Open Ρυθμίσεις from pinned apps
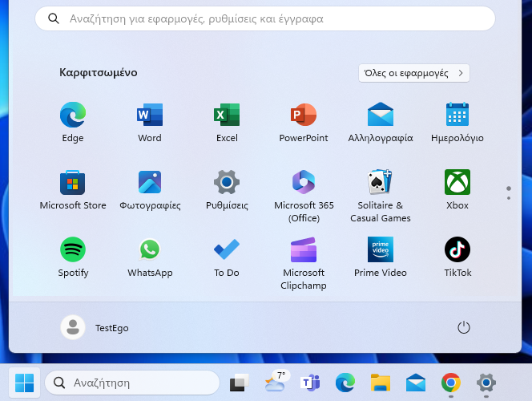This screenshot has width=532, height=401. click(x=227, y=190)
